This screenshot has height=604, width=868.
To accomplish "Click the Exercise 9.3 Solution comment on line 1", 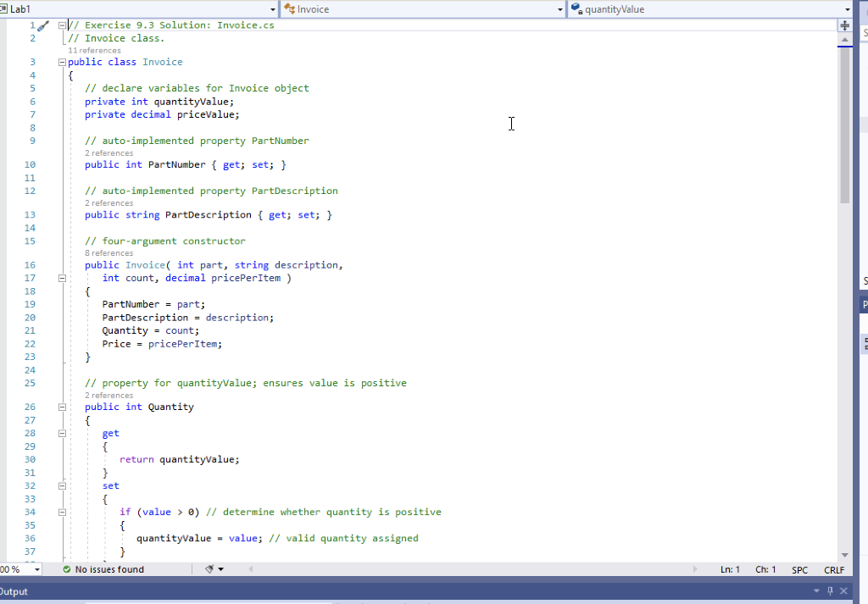I will (x=171, y=25).
